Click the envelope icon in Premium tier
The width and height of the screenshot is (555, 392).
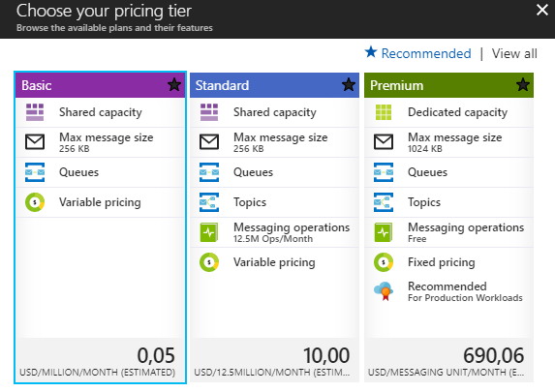tap(384, 142)
